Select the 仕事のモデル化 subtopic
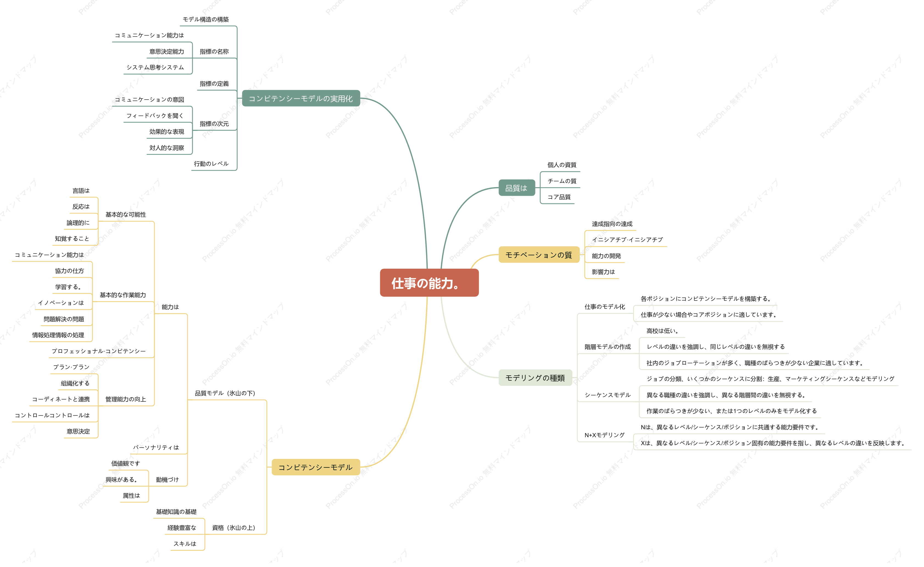The width and height of the screenshot is (924, 567). coord(605,307)
